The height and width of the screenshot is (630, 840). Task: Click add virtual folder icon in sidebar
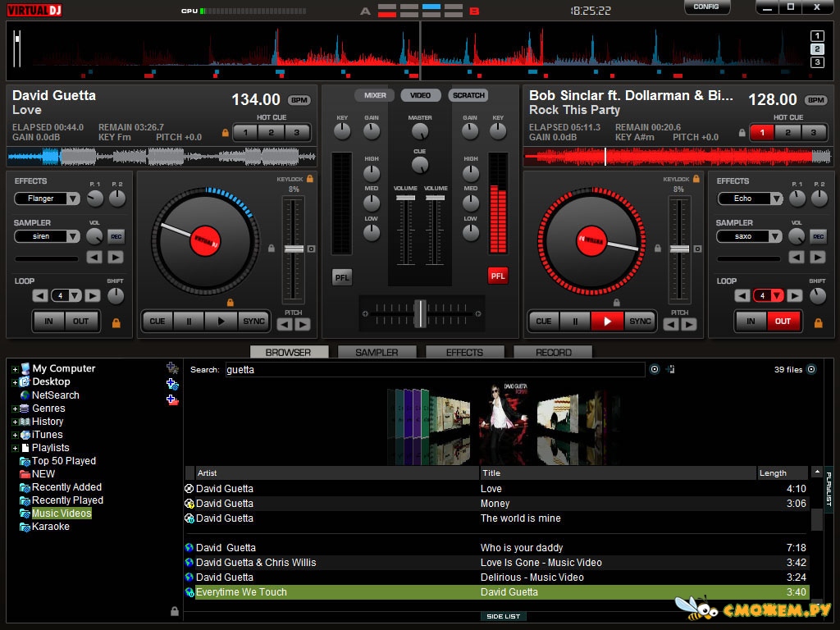(172, 384)
